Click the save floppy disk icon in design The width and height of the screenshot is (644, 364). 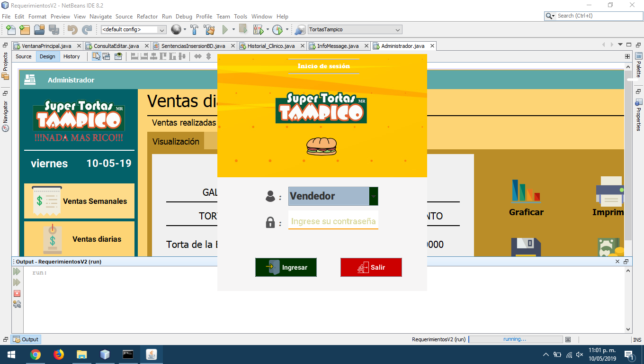(x=526, y=247)
